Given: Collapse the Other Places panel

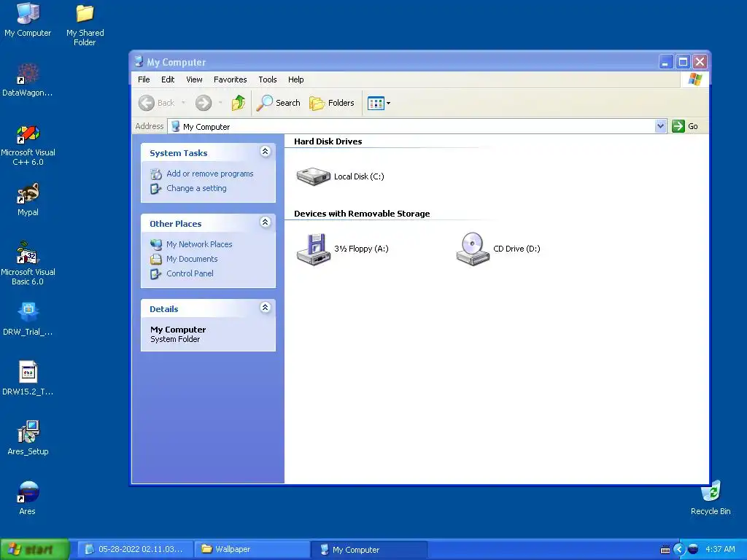Looking at the screenshot, I should coord(266,222).
